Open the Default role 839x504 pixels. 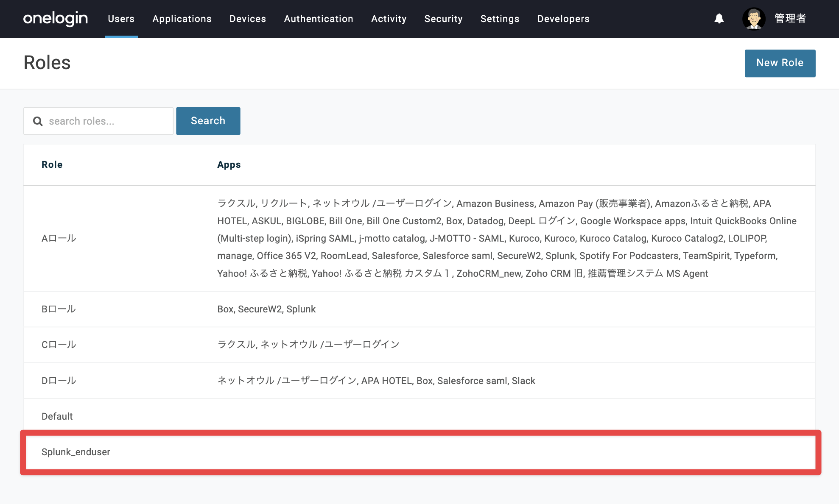click(x=57, y=416)
